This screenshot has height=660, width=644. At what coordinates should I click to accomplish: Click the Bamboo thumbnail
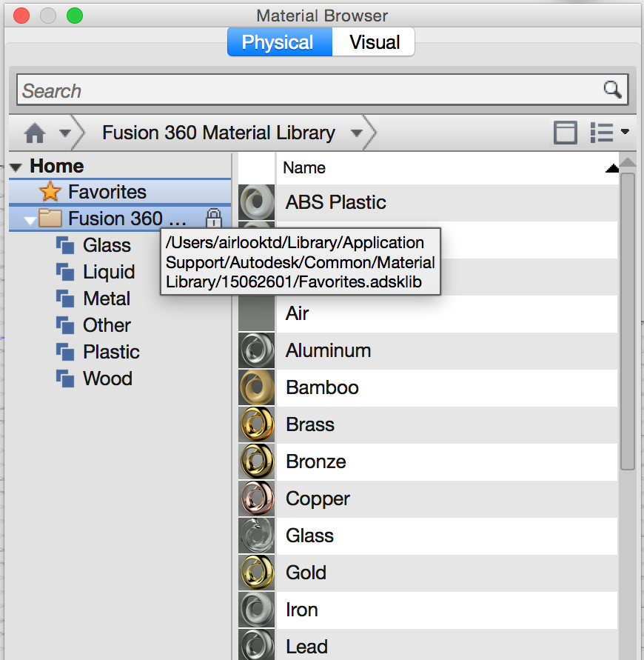[x=257, y=387]
